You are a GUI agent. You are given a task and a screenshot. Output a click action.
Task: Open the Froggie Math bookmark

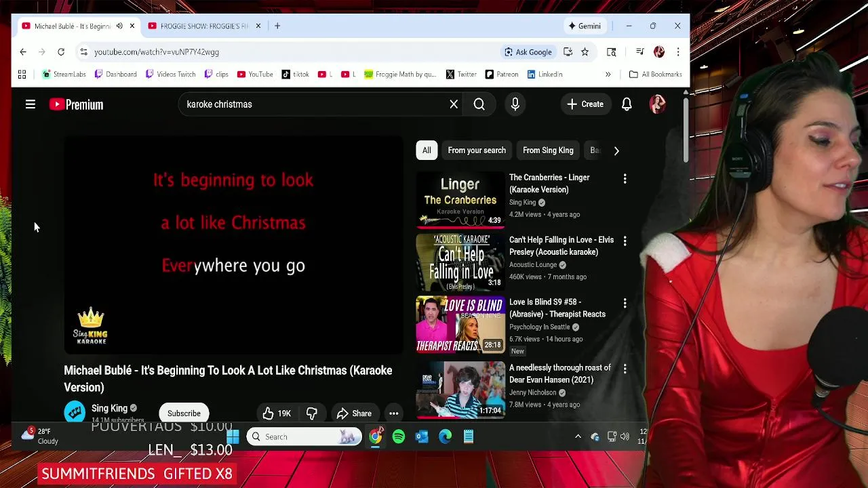click(x=400, y=75)
